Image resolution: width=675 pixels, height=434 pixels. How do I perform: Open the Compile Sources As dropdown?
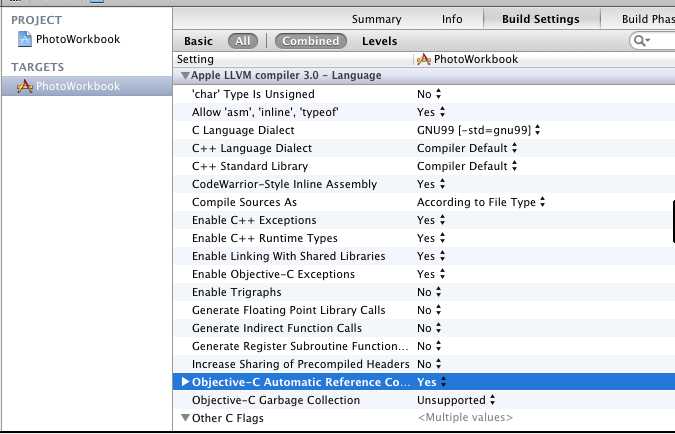click(x=481, y=202)
